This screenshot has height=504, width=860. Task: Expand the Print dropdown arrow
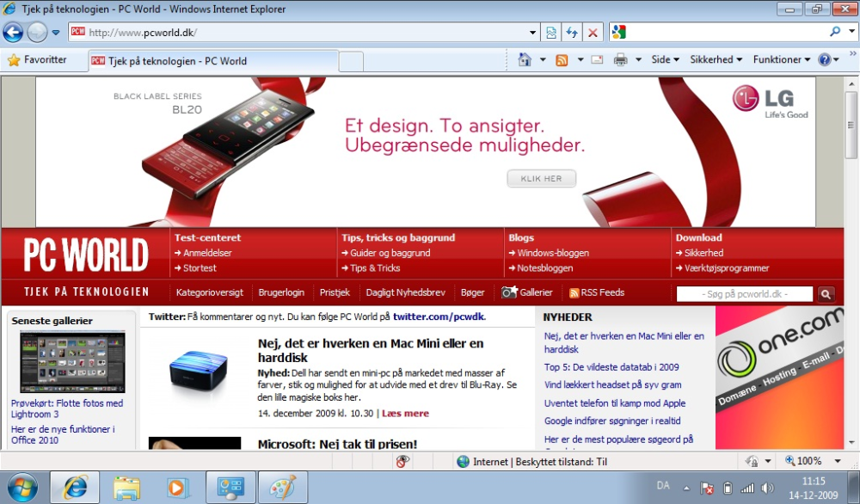[x=638, y=60]
